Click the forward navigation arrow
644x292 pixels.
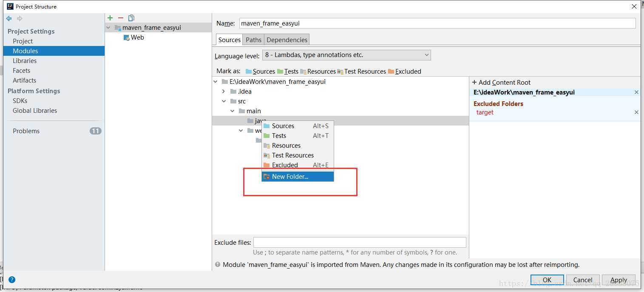pos(20,18)
